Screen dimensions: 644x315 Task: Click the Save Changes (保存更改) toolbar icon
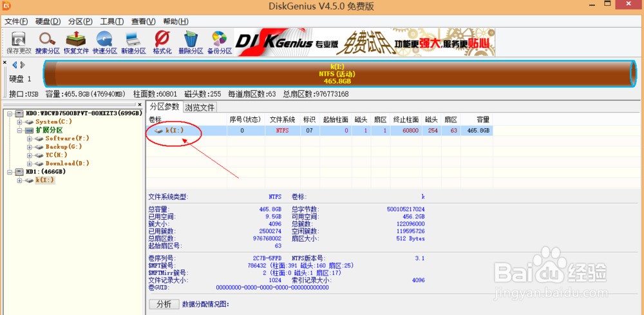pos(19,43)
